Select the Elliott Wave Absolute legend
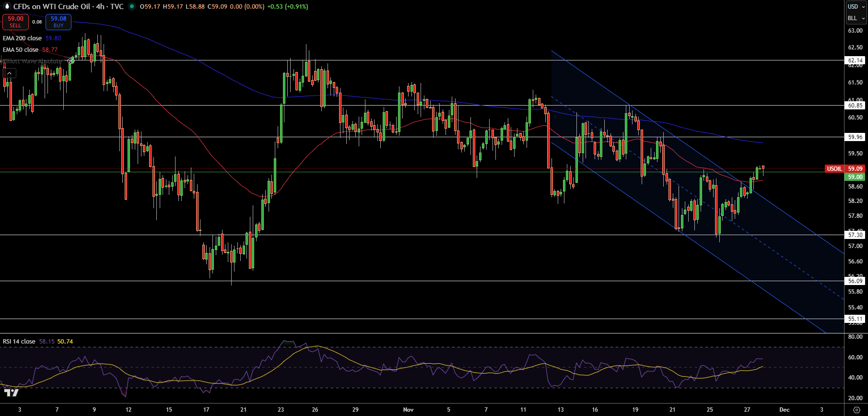 point(32,61)
